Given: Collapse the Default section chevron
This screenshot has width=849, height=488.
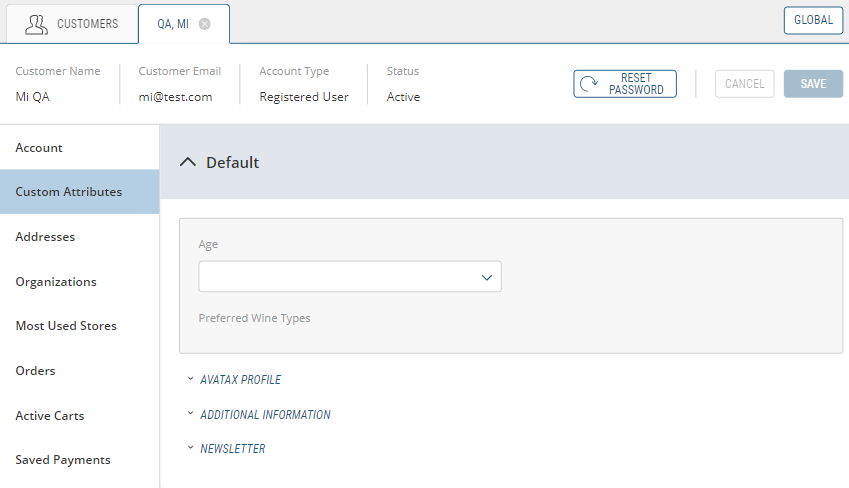Looking at the screenshot, I should coord(187,162).
